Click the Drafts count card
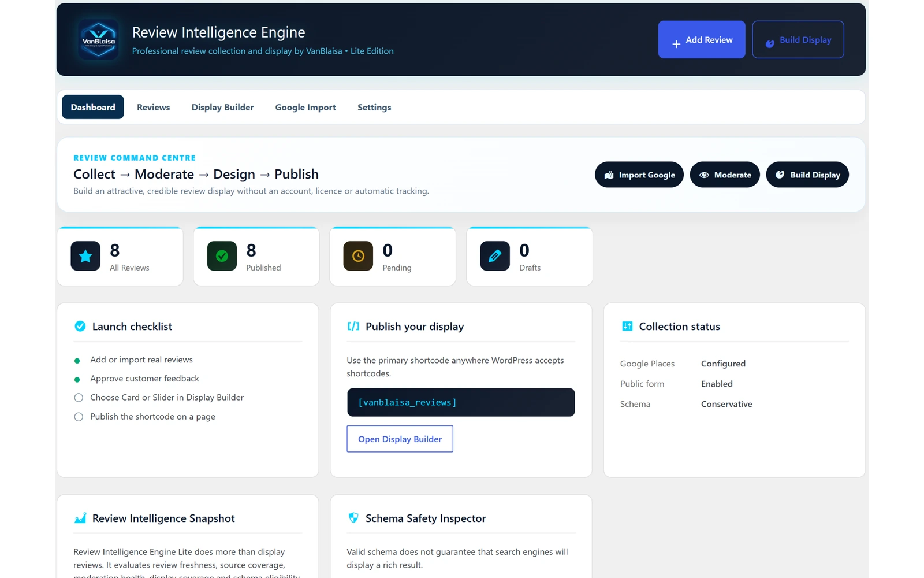This screenshot has height=578, width=924. click(530, 256)
